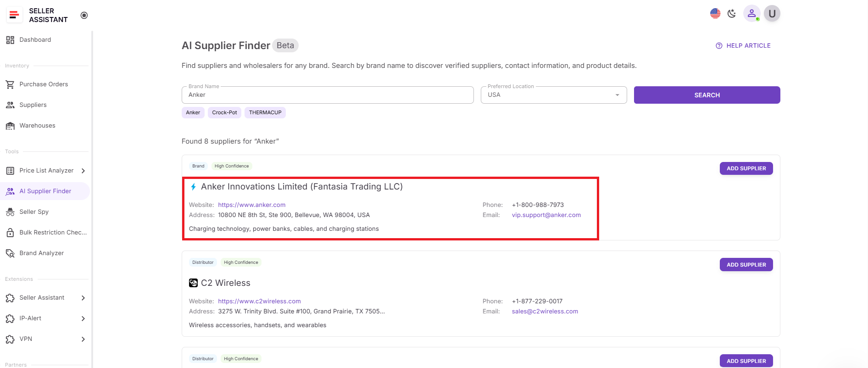The image size is (868, 368).
Task: Open the anker.com website link
Action: point(251,205)
